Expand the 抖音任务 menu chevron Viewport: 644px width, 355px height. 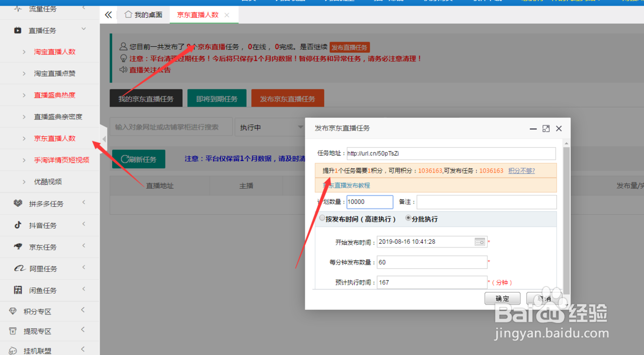(84, 225)
